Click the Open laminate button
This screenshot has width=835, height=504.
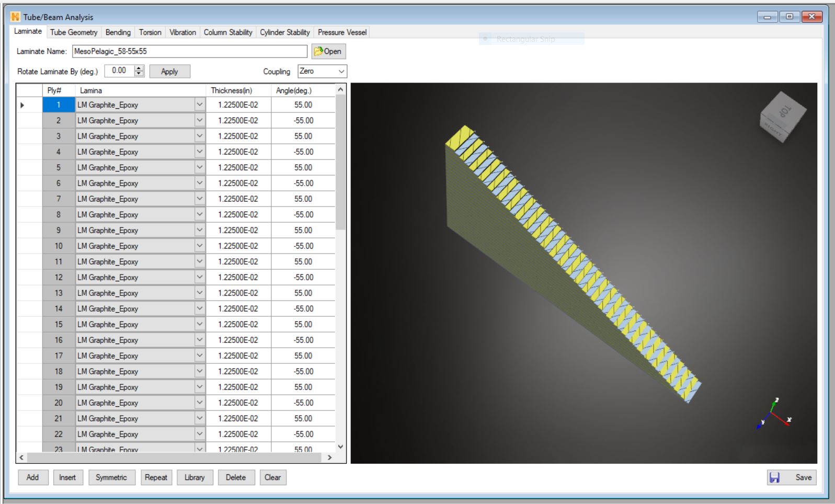pos(329,51)
